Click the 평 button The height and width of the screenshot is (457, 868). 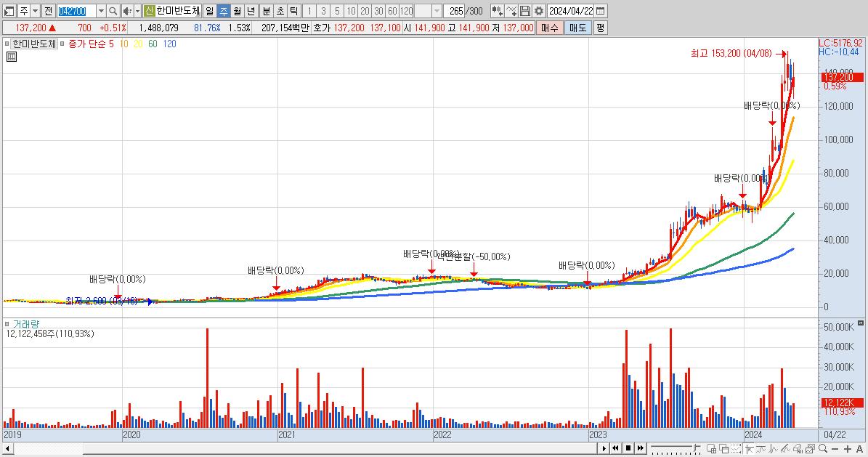[x=601, y=28]
